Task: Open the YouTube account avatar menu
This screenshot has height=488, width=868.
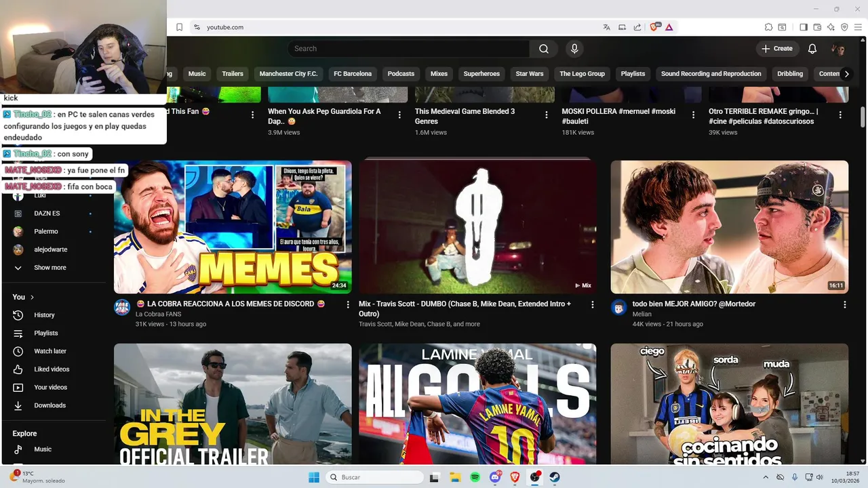Action: (838, 49)
